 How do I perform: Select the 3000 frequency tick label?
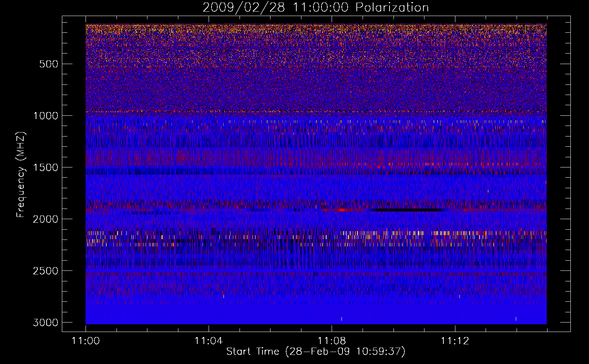pyautogui.click(x=46, y=323)
